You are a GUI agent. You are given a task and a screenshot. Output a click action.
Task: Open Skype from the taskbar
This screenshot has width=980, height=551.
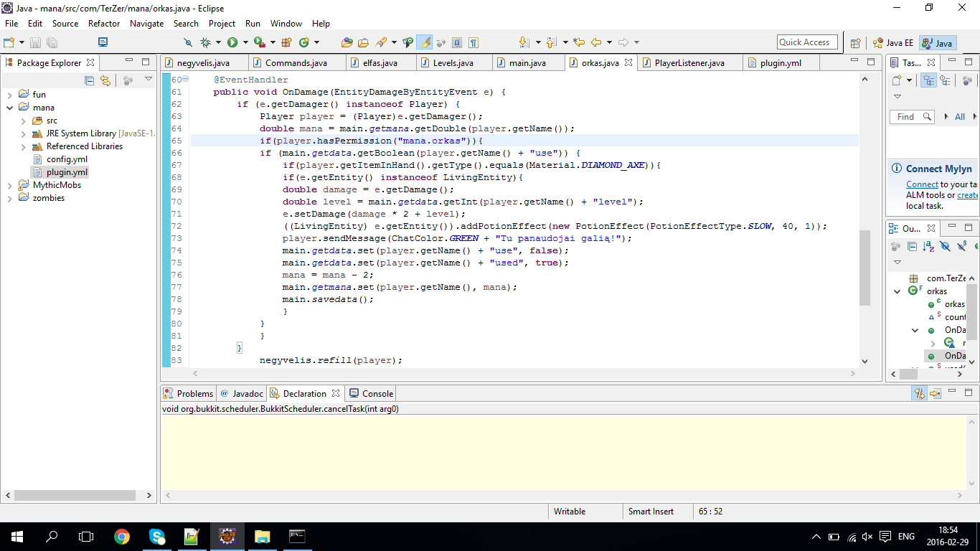[157, 536]
